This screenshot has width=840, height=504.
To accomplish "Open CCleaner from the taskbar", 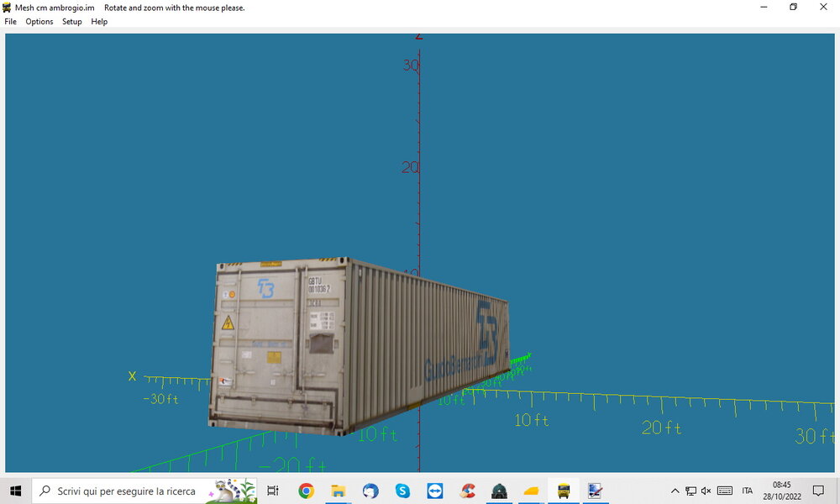I will tap(467, 491).
